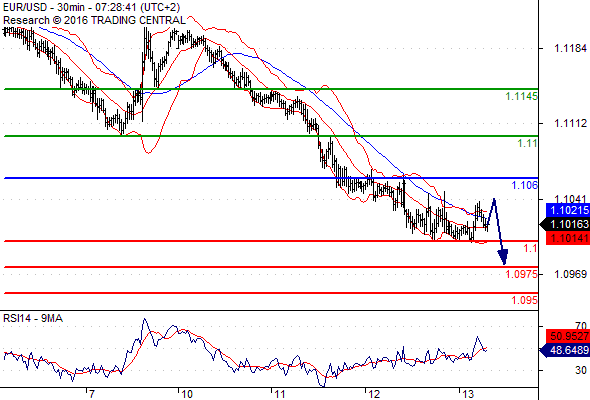Viewport: 590px width, 400px height.
Task: Select date marker 13 on time axis
Action: pyautogui.click(x=468, y=394)
